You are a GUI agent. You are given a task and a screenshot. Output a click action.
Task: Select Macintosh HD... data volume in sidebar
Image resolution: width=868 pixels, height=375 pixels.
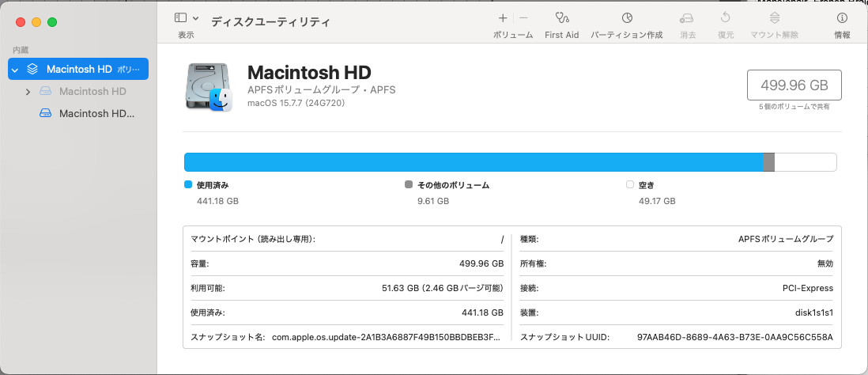(x=96, y=114)
